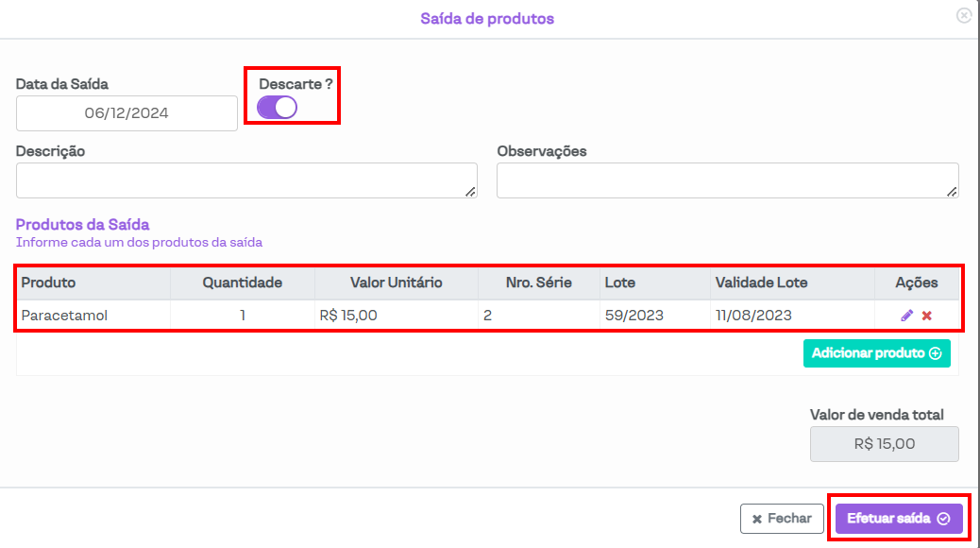Viewport: 980px width, 548px height.
Task: Focus the Descrição text area
Action: 245,180
